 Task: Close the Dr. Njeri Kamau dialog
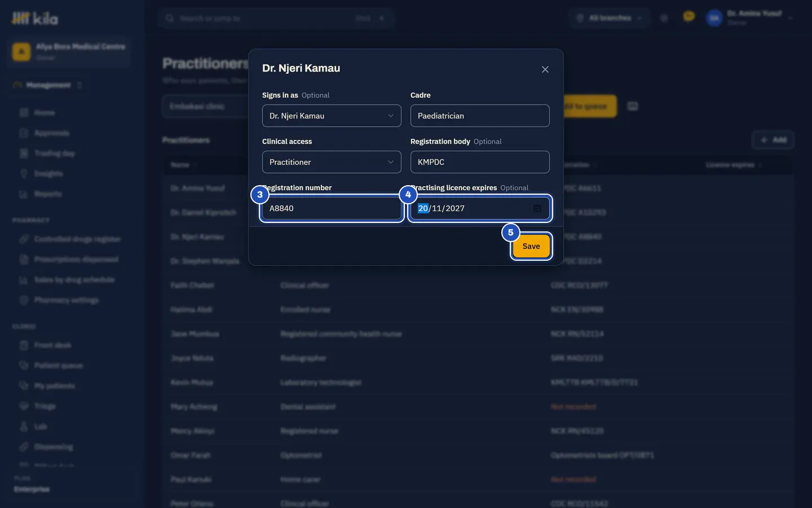click(545, 69)
